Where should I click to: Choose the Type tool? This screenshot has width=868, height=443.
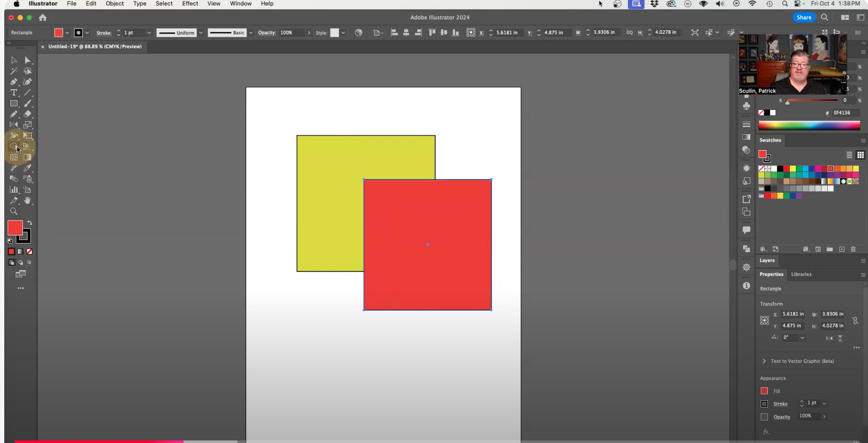(14, 93)
